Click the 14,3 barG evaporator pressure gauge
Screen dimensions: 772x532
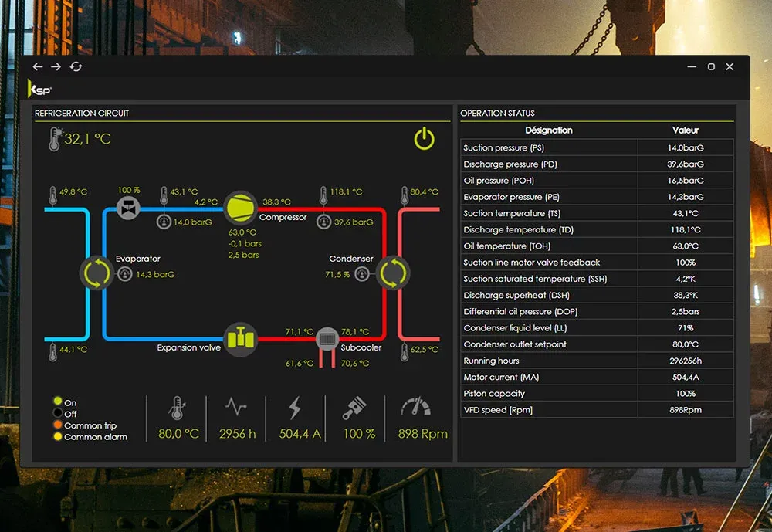[x=125, y=274]
